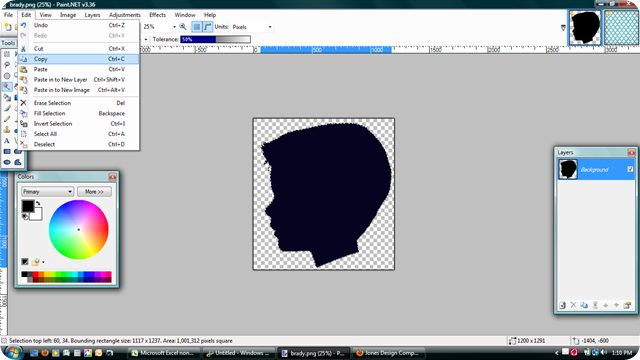Click the merge layer down icon

click(595, 305)
